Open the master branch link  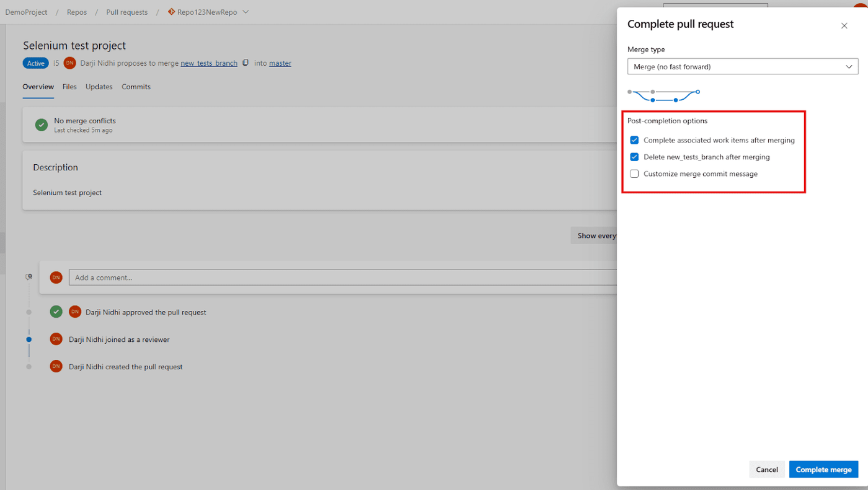tap(280, 63)
